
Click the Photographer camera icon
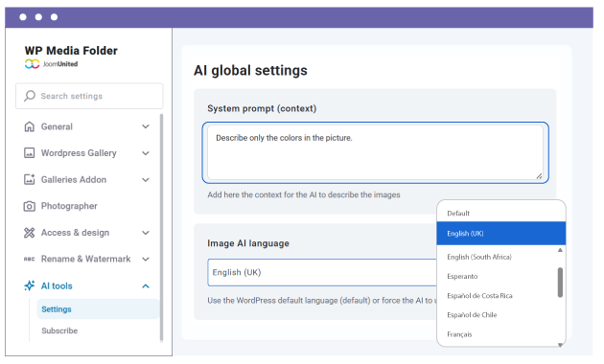30,206
